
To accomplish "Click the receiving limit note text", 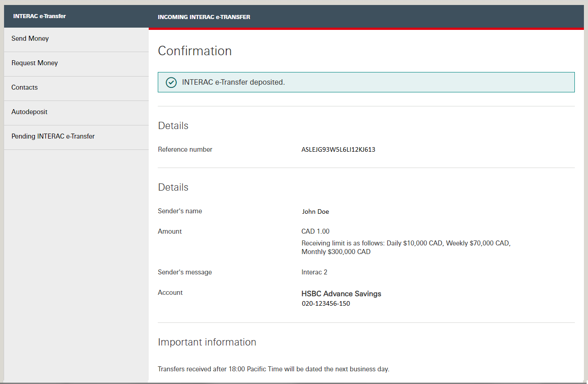I will point(406,247).
